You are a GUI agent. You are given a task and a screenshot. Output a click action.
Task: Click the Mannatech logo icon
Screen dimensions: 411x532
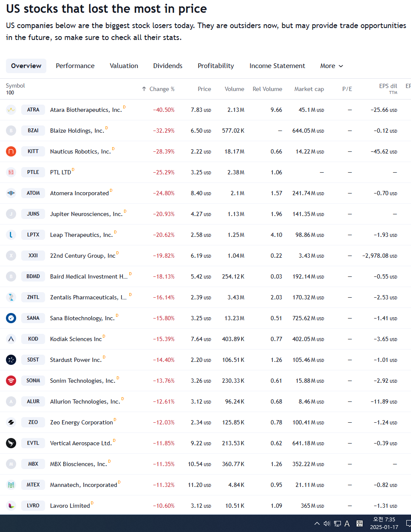11,485
